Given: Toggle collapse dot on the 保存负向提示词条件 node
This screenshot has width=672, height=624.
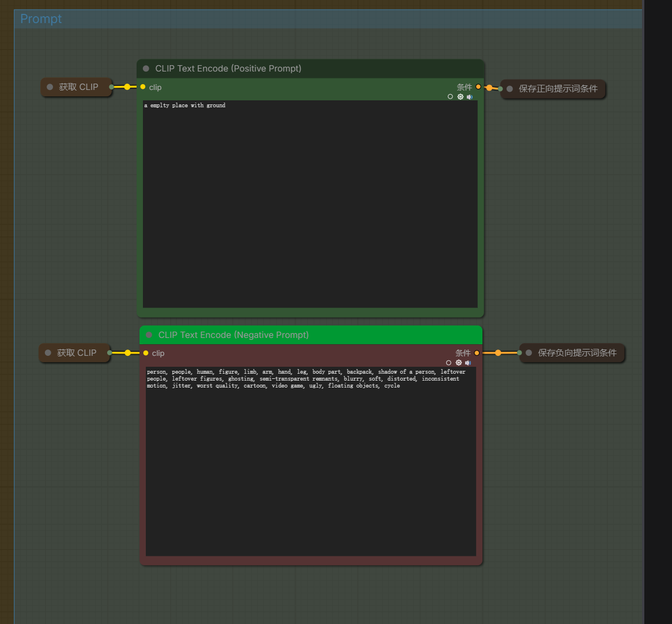Looking at the screenshot, I should coord(529,353).
